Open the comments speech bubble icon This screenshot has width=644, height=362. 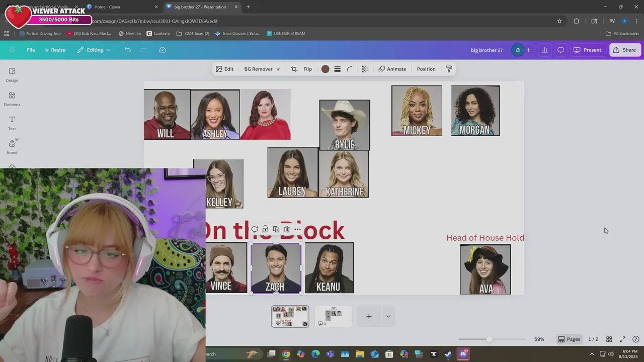(560, 50)
